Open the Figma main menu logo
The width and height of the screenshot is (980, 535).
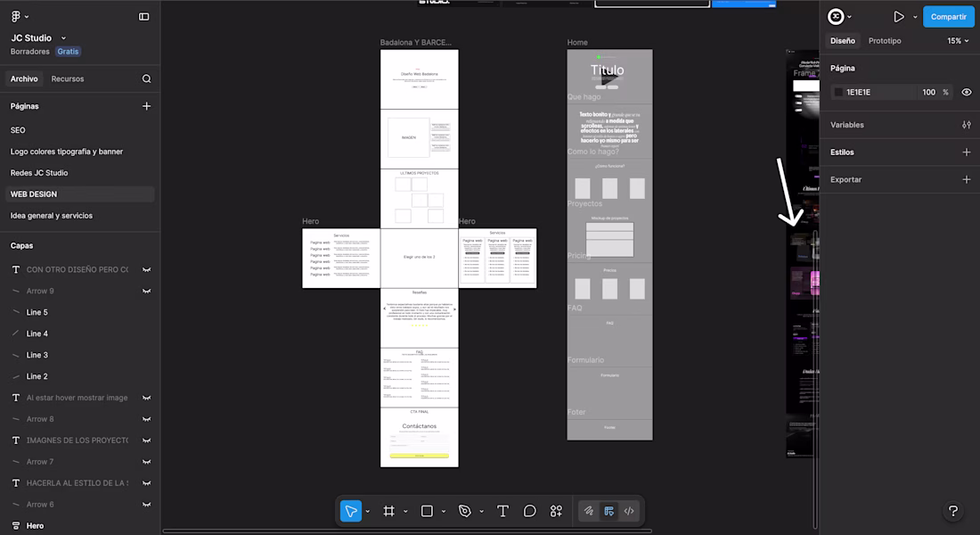pyautogui.click(x=16, y=16)
